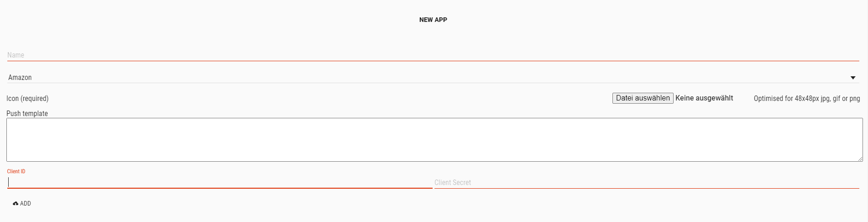Click the word 'Amazon' in the selector
Viewport: 868px width, 222px height.
click(x=20, y=78)
